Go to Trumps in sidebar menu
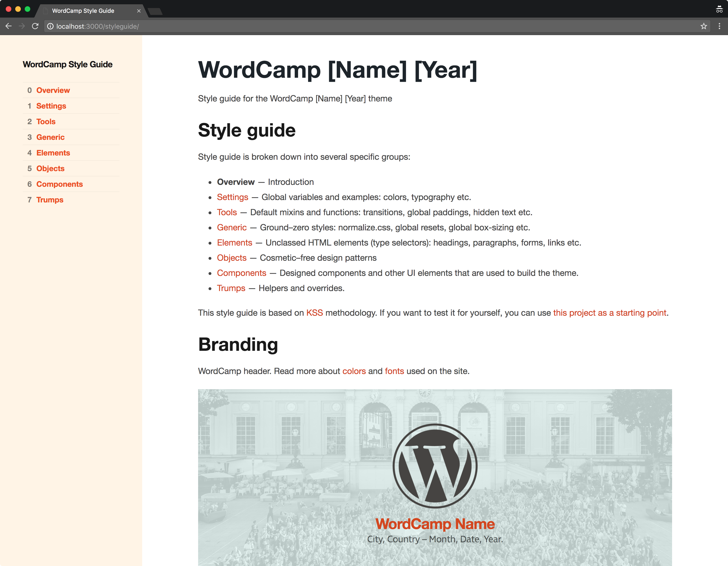This screenshot has width=728, height=566. (x=50, y=200)
